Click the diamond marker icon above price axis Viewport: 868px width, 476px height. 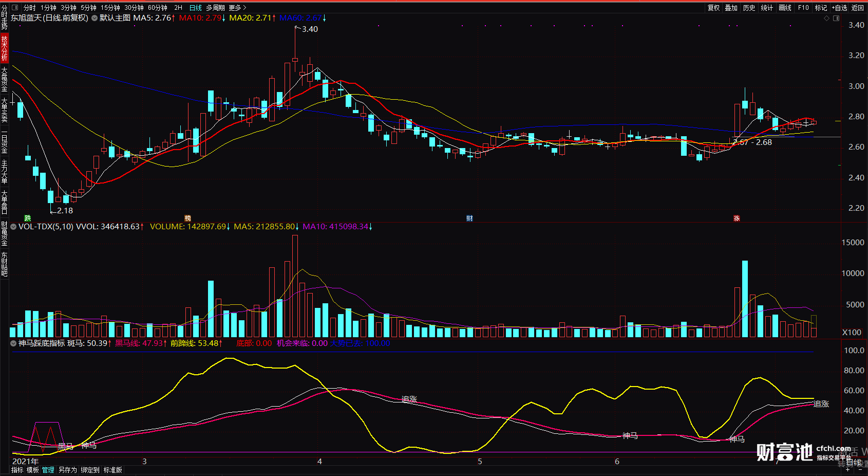pos(826,19)
